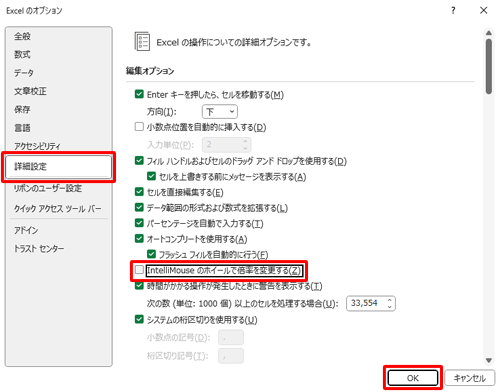The image size is (500, 392).
Task: Open the ? help button
Action: [x=453, y=11]
